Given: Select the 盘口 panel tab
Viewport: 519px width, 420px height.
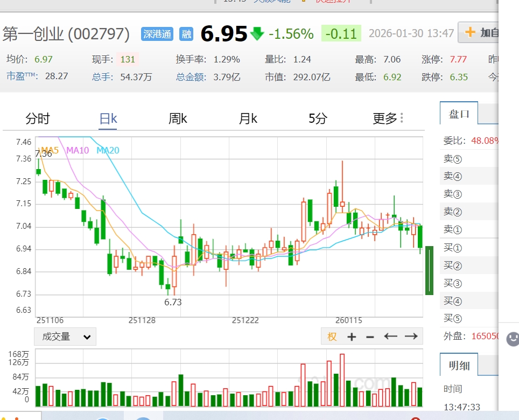Looking at the screenshot, I should [x=459, y=114].
